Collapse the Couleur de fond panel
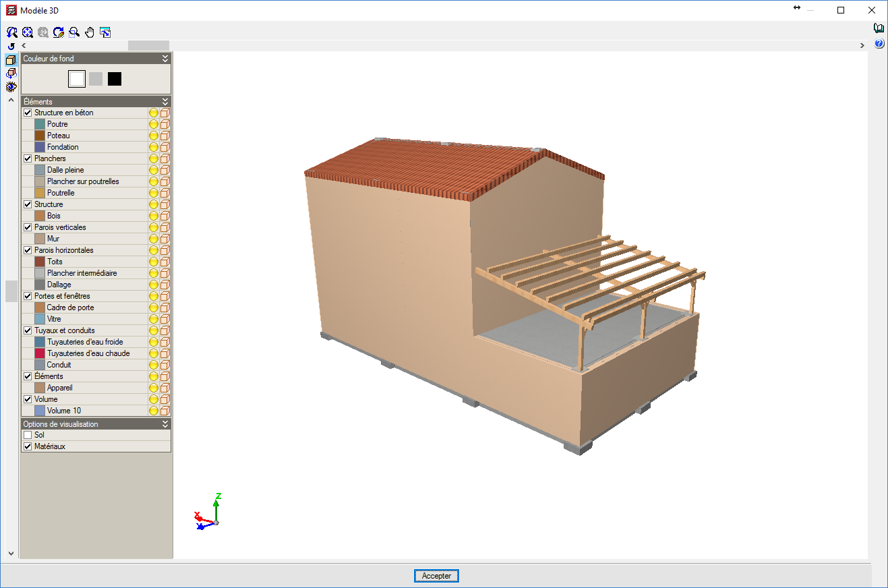This screenshot has height=588, width=888. tap(165, 59)
